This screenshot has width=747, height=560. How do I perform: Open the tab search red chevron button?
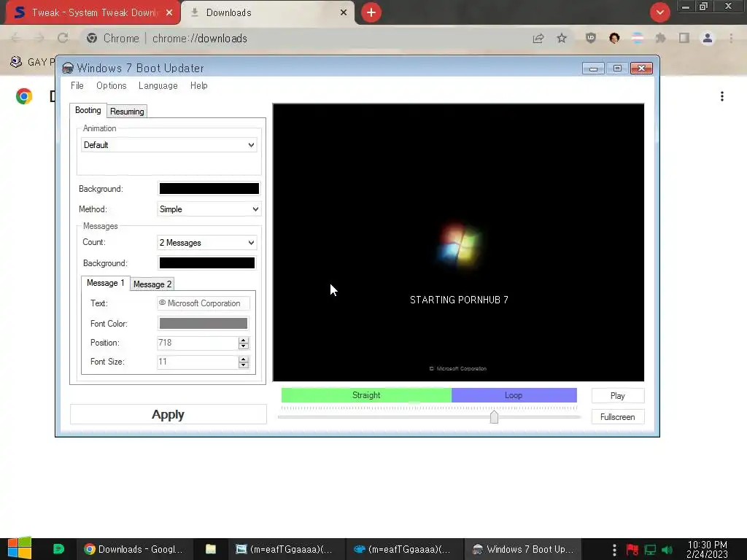pyautogui.click(x=659, y=12)
